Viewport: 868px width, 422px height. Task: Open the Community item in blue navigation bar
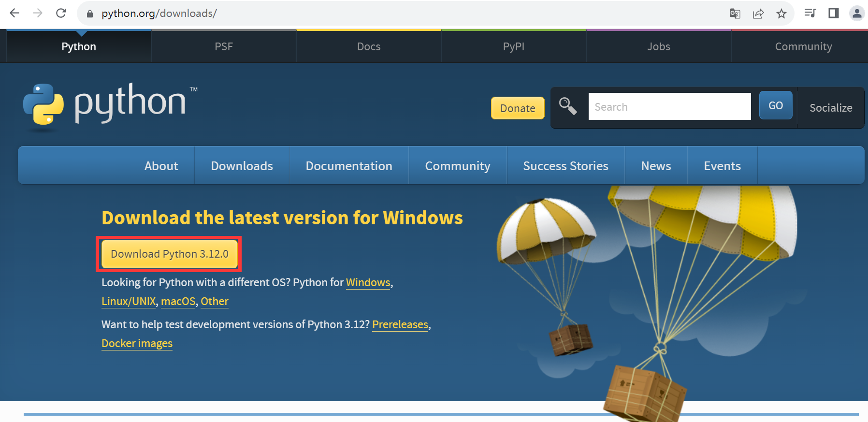coord(458,166)
